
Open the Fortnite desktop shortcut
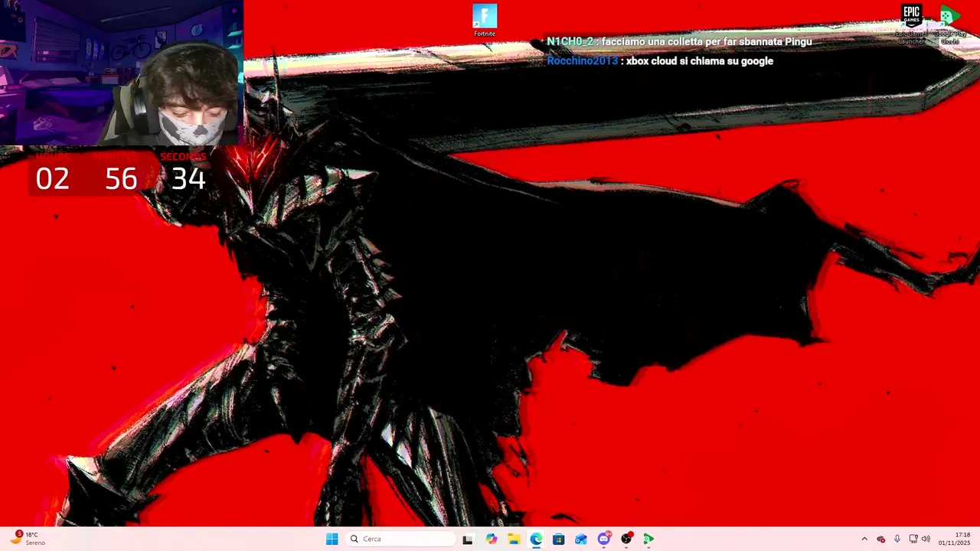[x=485, y=21]
